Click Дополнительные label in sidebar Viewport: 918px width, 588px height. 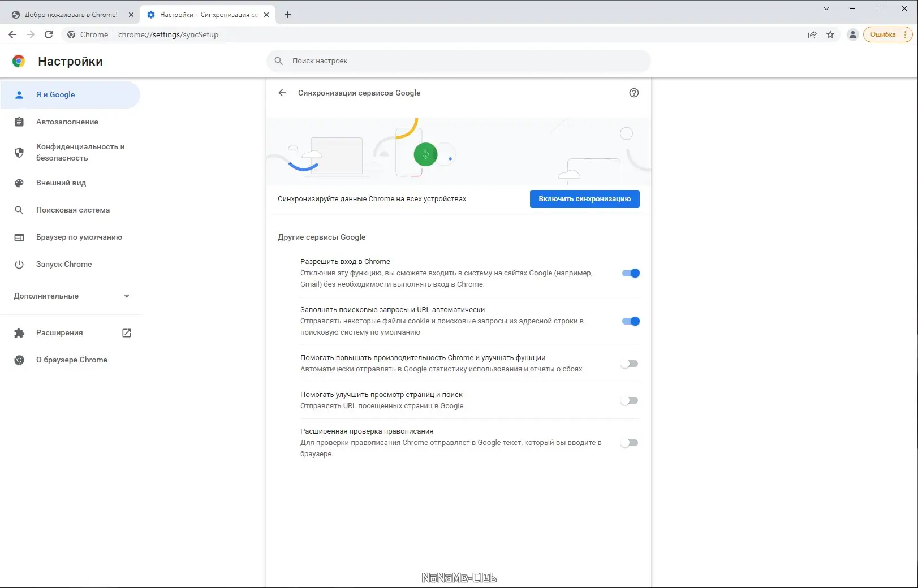pos(46,296)
